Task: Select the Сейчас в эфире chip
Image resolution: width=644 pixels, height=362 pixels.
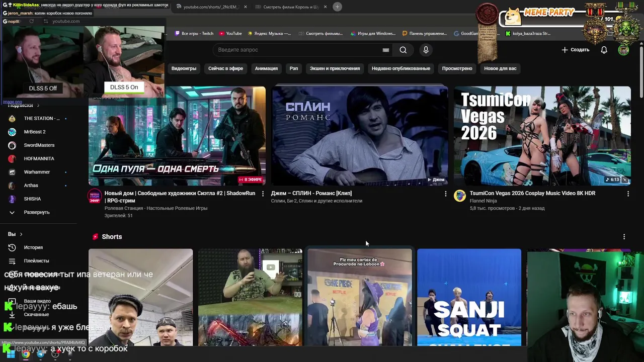Action: 225,68
